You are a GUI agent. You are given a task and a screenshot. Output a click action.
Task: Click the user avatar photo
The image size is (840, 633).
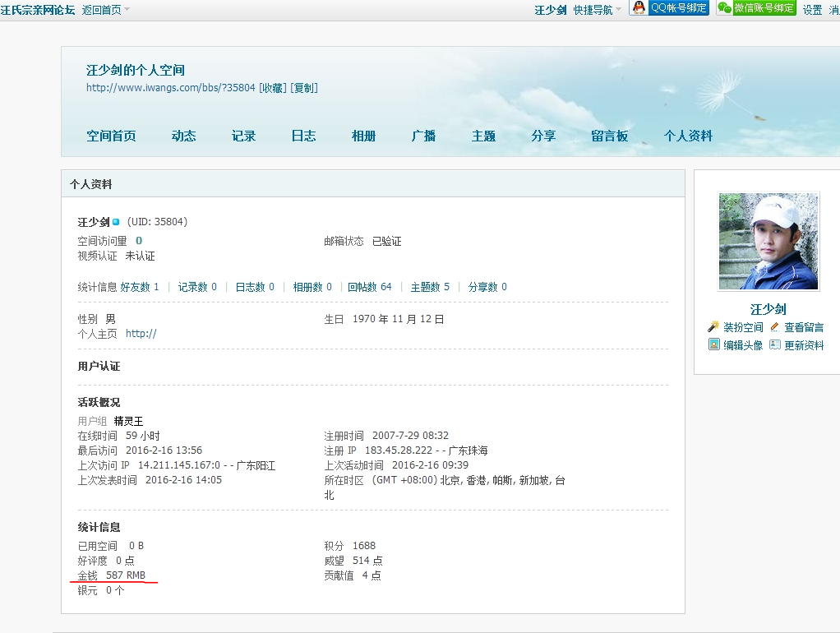768,242
